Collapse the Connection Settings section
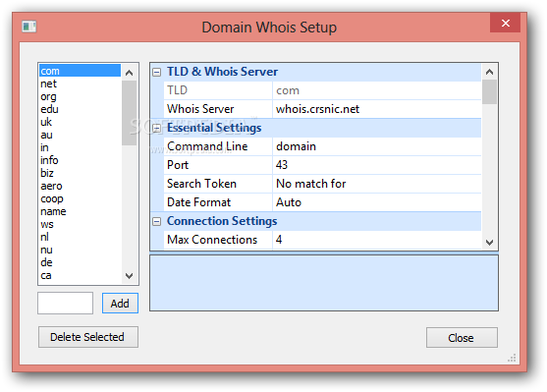 157,221
